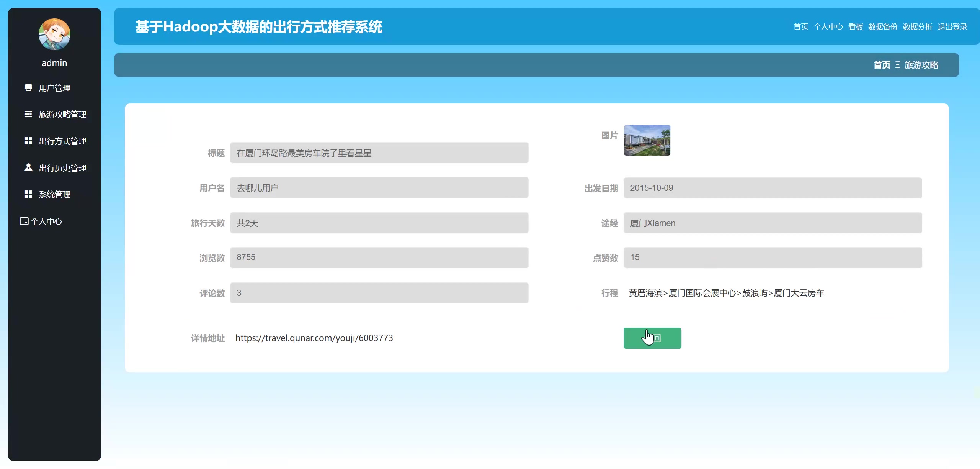Click the green 返回 button

(x=652, y=338)
